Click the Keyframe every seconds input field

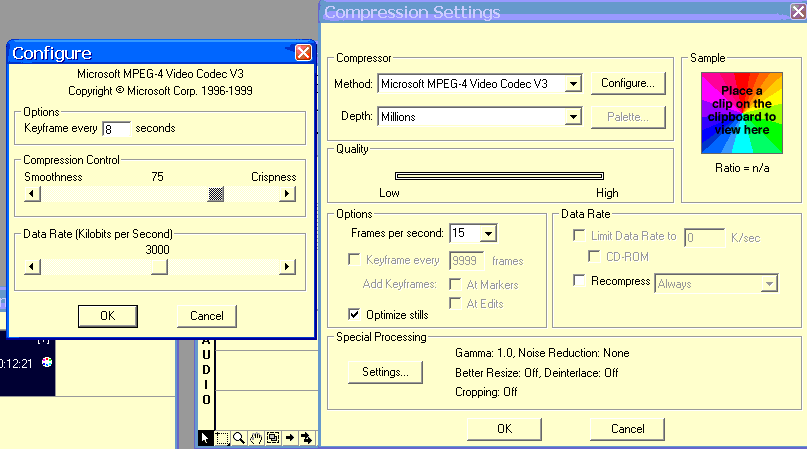click(x=116, y=129)
